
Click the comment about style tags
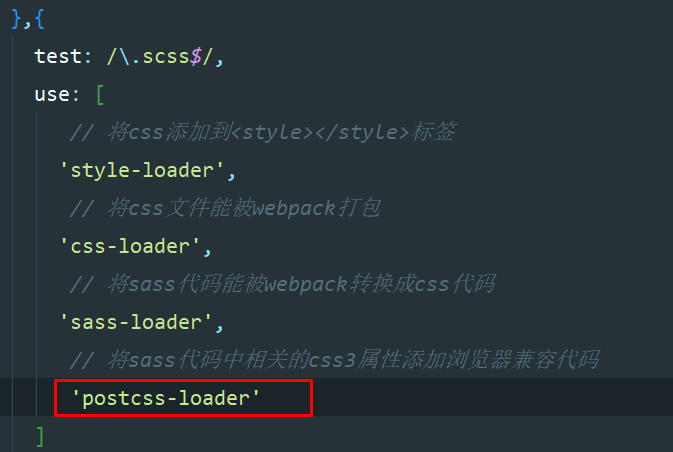point(263,132)
